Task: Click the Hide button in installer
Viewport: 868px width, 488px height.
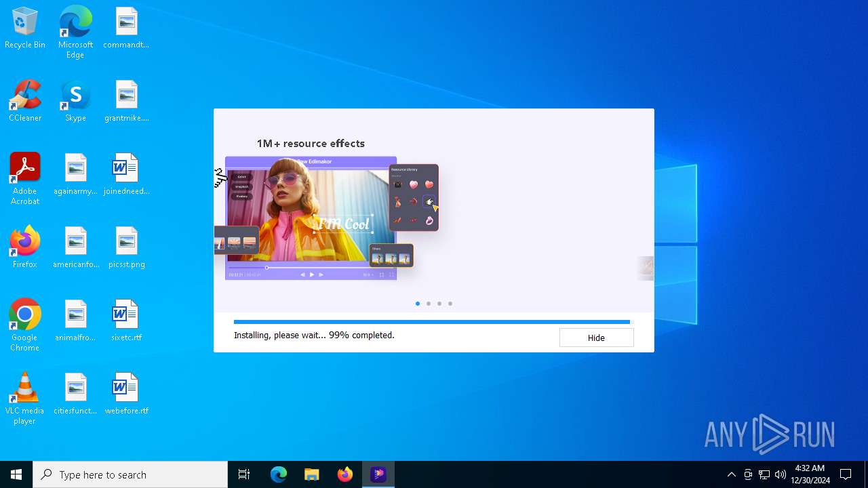Action: coord(596,338)
